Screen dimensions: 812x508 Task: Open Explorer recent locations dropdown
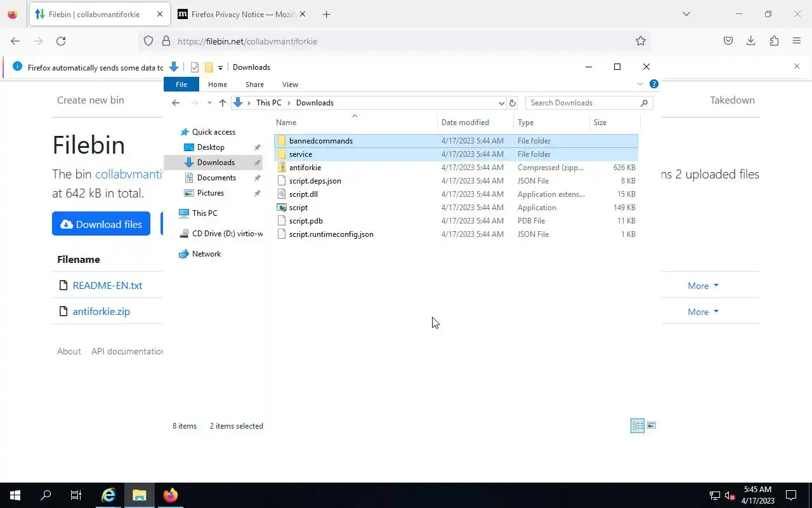tap(209, 103)
